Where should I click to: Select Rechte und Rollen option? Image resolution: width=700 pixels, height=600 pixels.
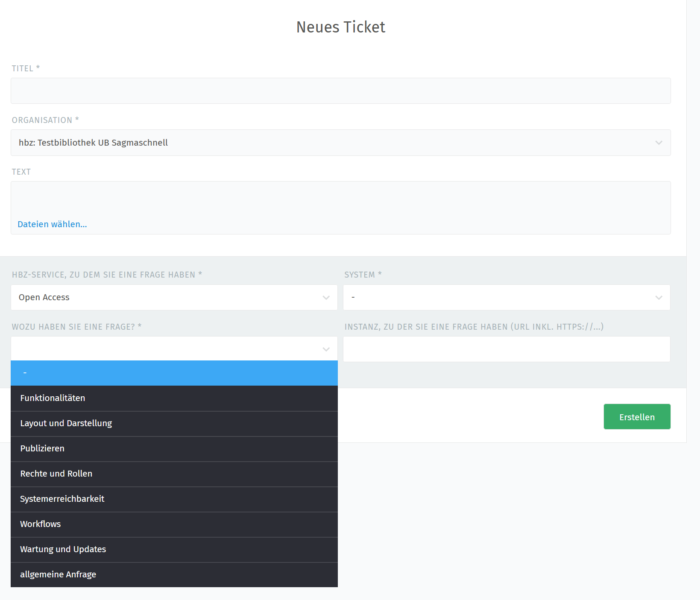[x=174, y=474]
